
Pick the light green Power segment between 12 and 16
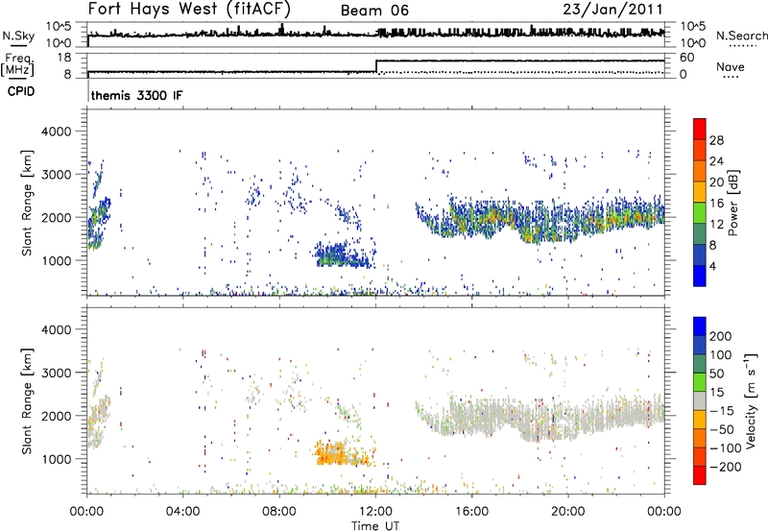700,213
